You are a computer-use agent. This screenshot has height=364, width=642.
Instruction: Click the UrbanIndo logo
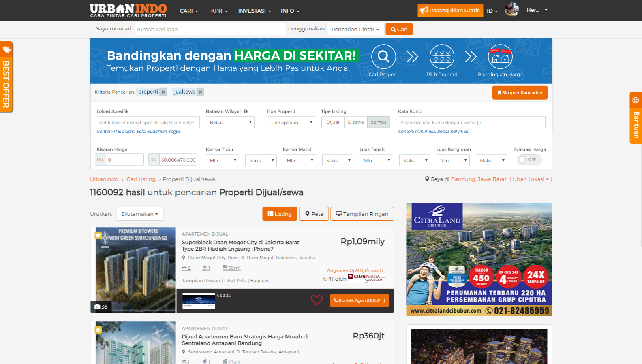point(128,11)
